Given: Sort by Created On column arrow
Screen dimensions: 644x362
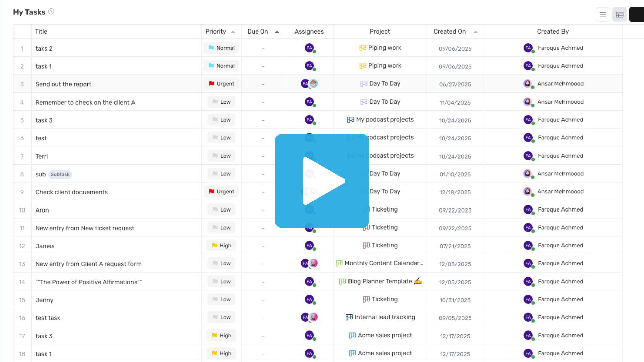Looking at the screenshot, I should [x=476, y=32].
